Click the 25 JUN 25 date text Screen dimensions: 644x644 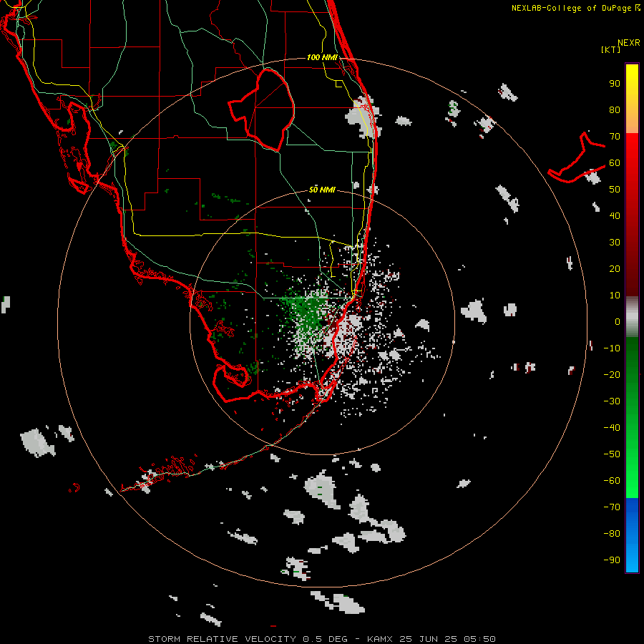[428, 639]
